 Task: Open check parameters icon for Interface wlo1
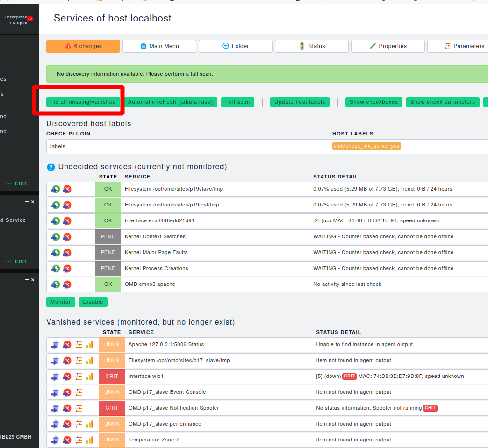(x=78, y=376)
